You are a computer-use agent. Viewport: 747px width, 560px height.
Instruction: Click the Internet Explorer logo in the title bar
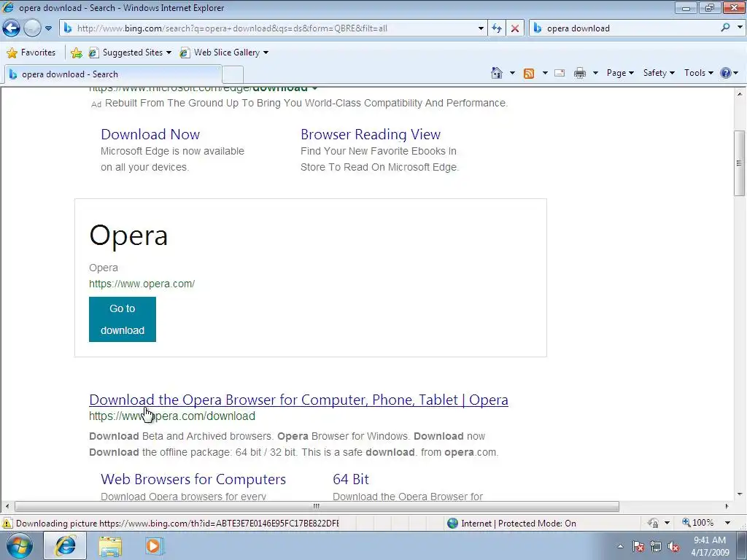[8, 7]
